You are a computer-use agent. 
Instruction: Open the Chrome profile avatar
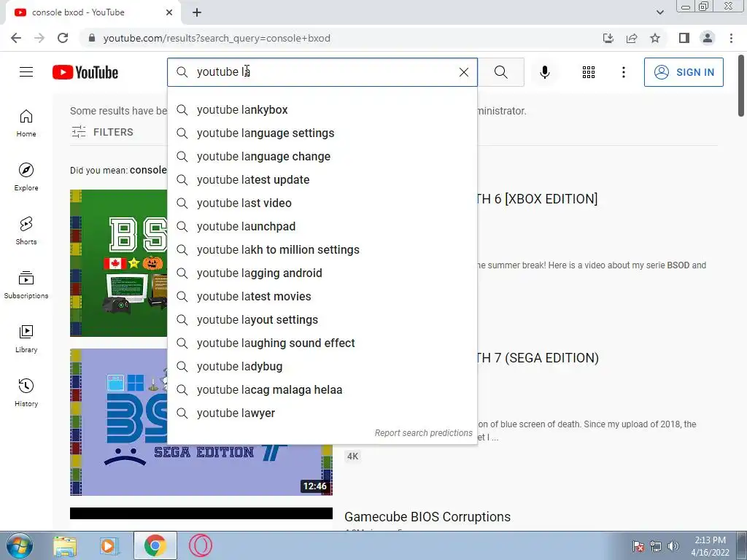point(708,38)
